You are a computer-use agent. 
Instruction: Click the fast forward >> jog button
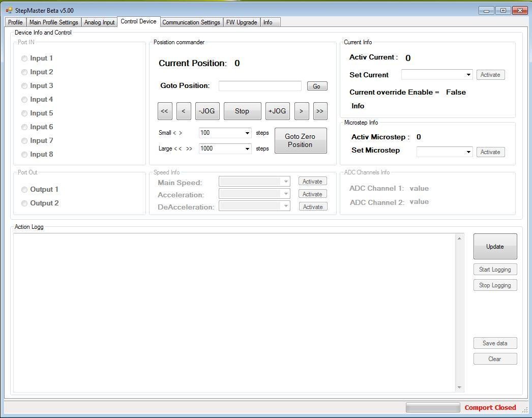tap(320, 111)
